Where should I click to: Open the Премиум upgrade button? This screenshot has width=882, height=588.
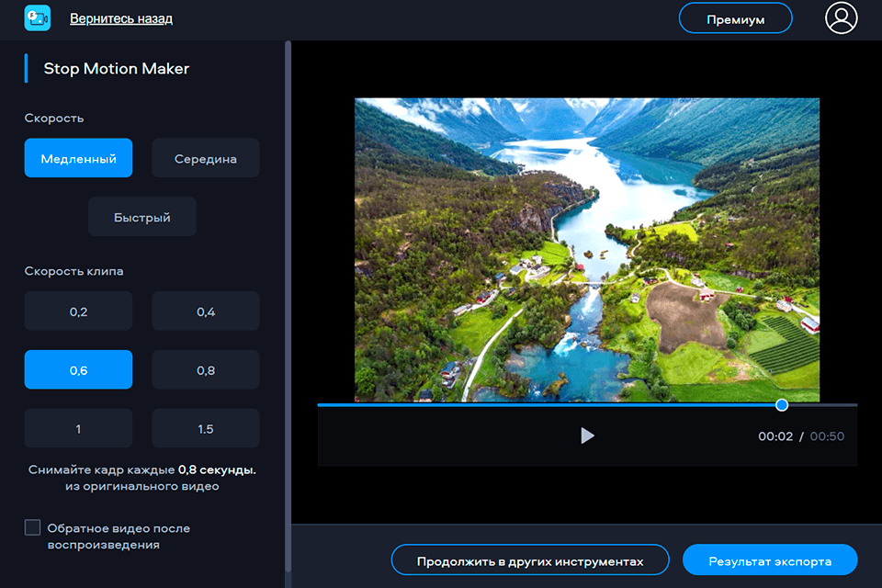tap(735, 19)
